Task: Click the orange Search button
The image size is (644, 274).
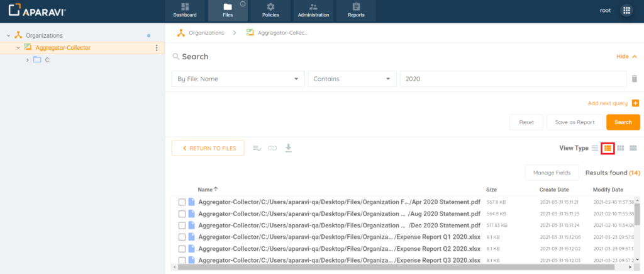Action: coord(623,122)
